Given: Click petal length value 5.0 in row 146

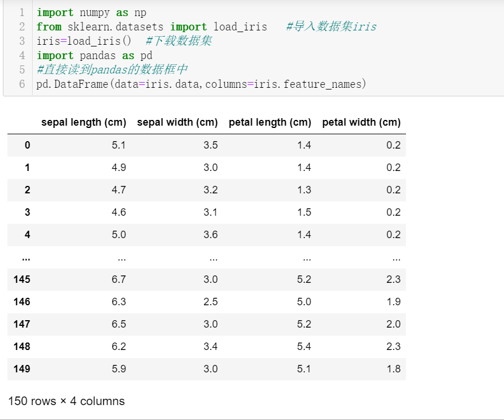Looking at the screenshot, I should click(304, 302).
